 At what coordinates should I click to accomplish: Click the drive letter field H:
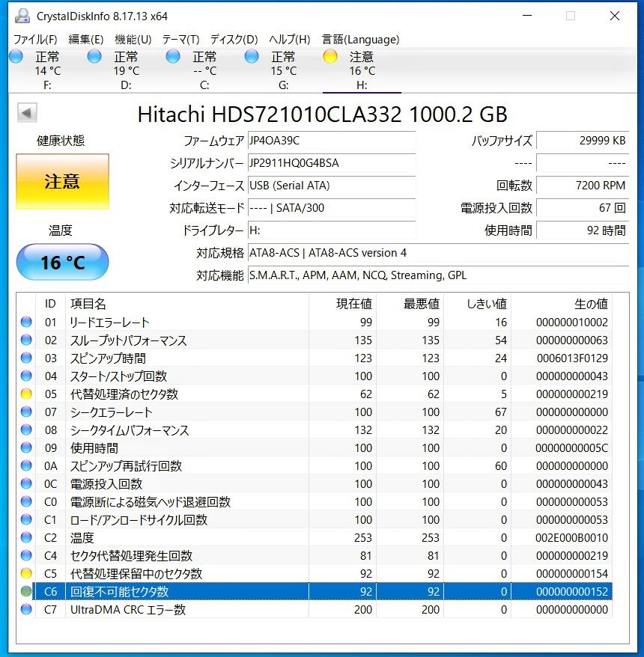[332, 230]
